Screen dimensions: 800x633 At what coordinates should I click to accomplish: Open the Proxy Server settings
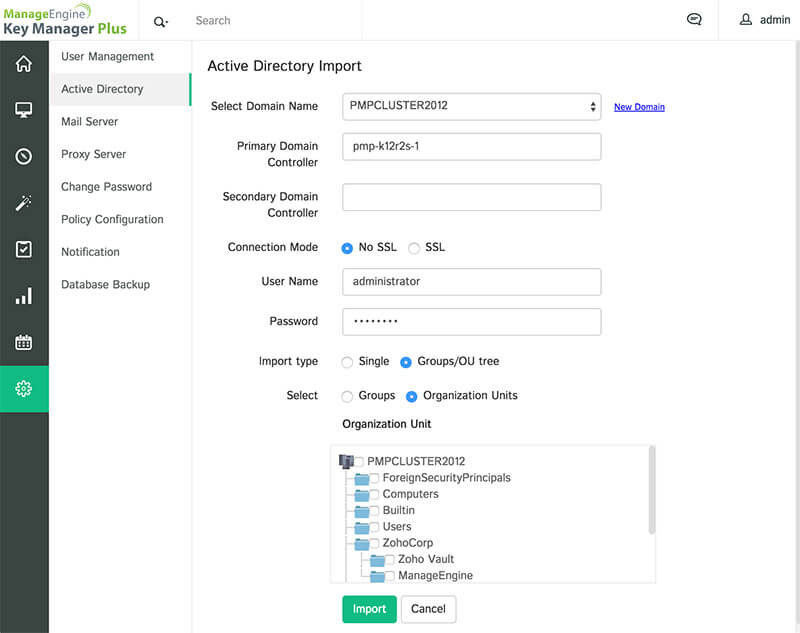[x=93, y=154]
